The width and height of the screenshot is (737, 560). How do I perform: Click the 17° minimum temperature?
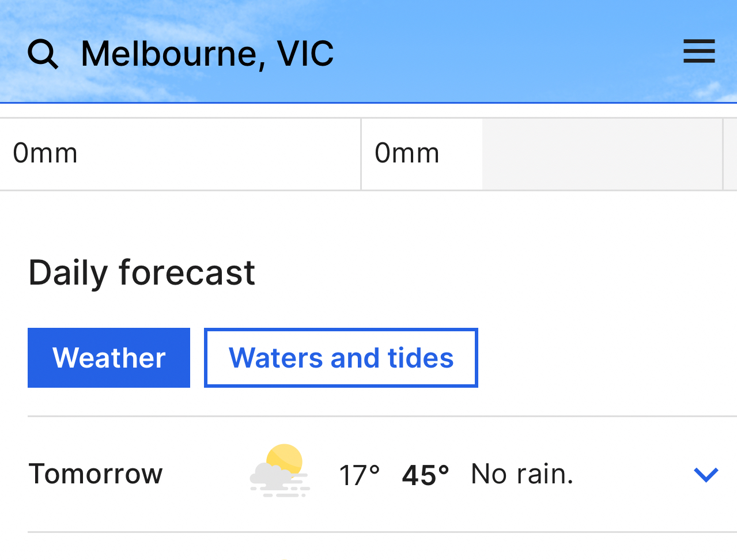click(359, 475)
